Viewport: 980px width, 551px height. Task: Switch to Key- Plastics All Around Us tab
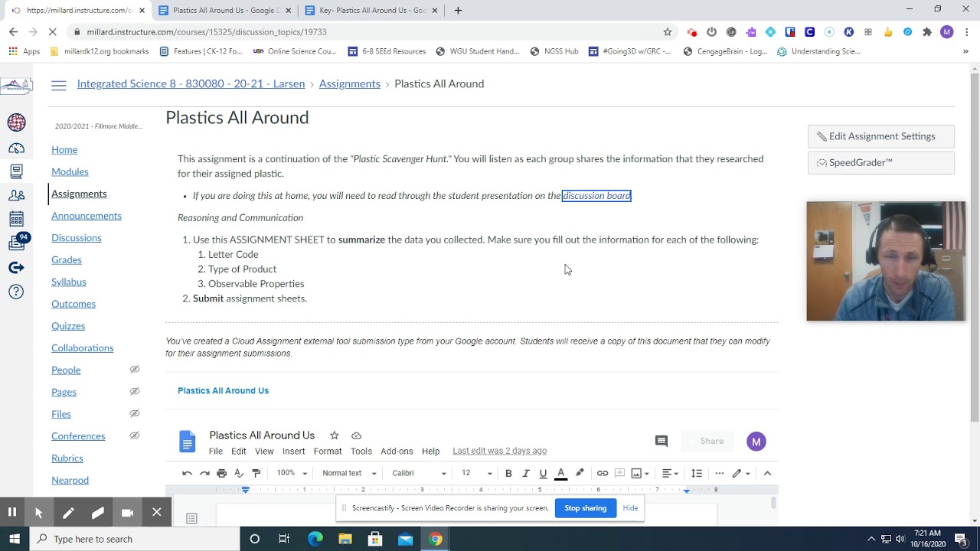click(x=372, y=11)
